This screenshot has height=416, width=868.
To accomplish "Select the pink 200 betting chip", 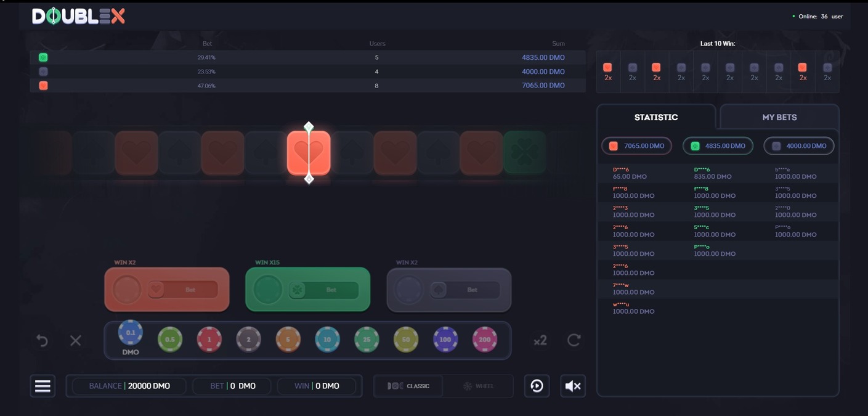I will tap(484, 340).
